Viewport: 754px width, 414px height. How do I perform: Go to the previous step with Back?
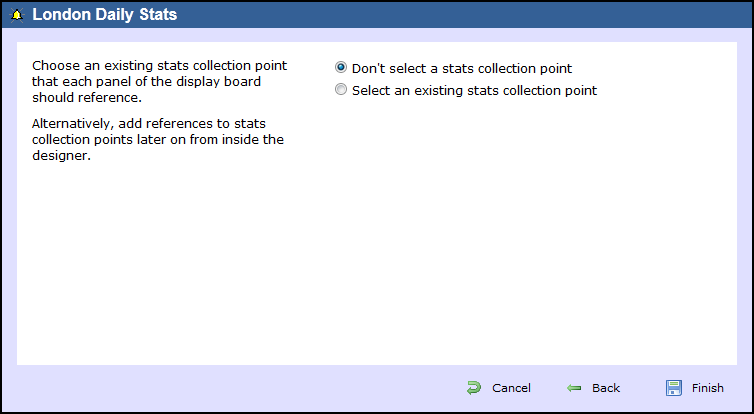point(606,388)
